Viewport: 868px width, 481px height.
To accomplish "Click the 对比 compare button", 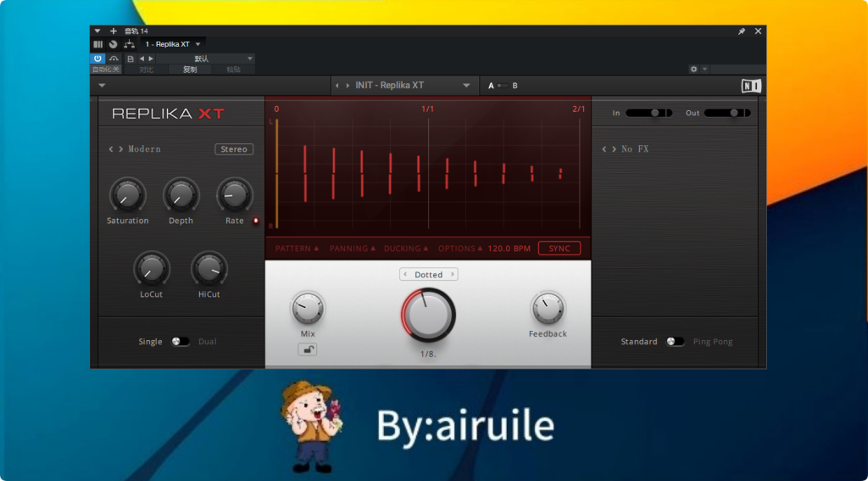I will (146, 70).
